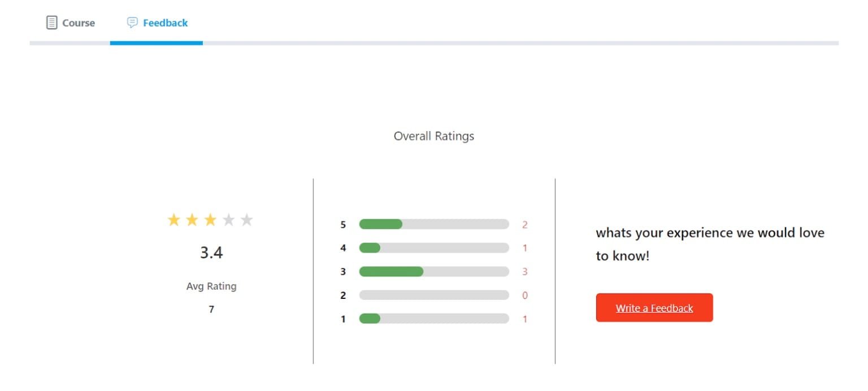Image resolution: width=868 pixels, height=391 pixels.
Task: Select the fifth gray star
Action: pyautogui.click(x=246, y=220)
